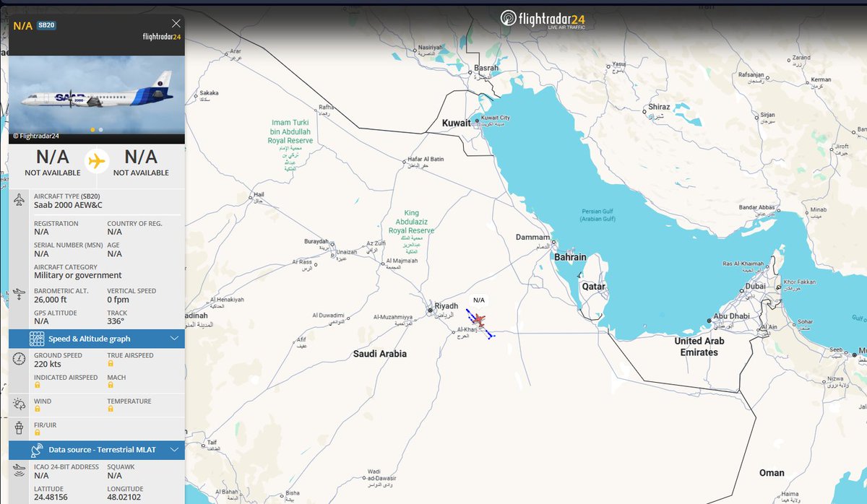Click the 26,000 ft barometric altitude value

[x=51, y=299]
